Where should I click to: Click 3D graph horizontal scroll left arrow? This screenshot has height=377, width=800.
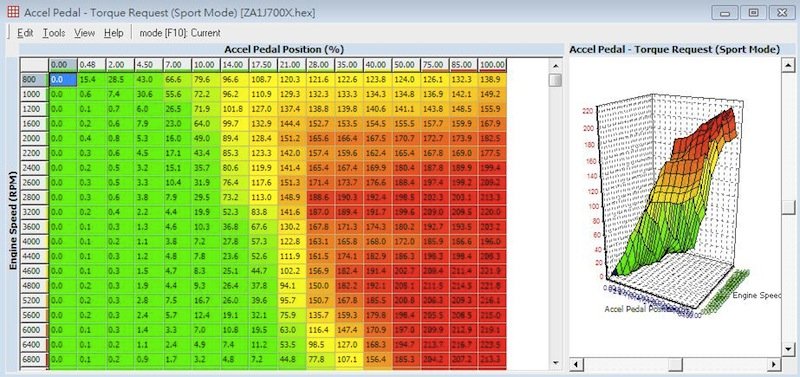click(576, 364)
